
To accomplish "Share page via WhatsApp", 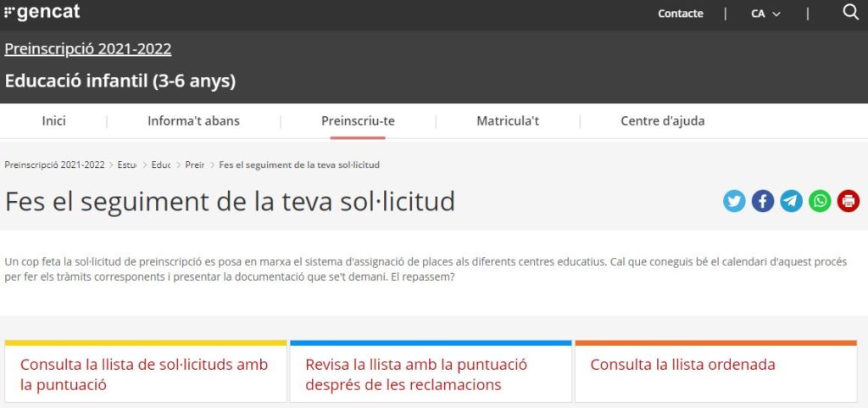I will tap(820, 201).
